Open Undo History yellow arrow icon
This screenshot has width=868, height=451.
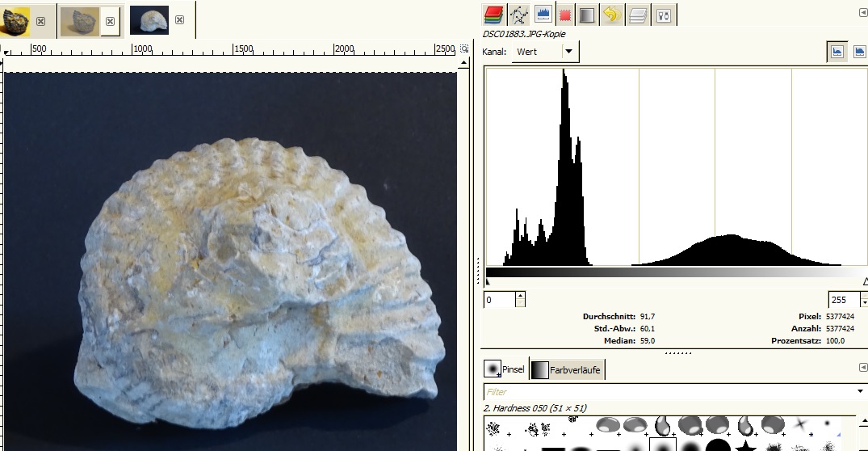pyautogui.click(x=611, y=15)
